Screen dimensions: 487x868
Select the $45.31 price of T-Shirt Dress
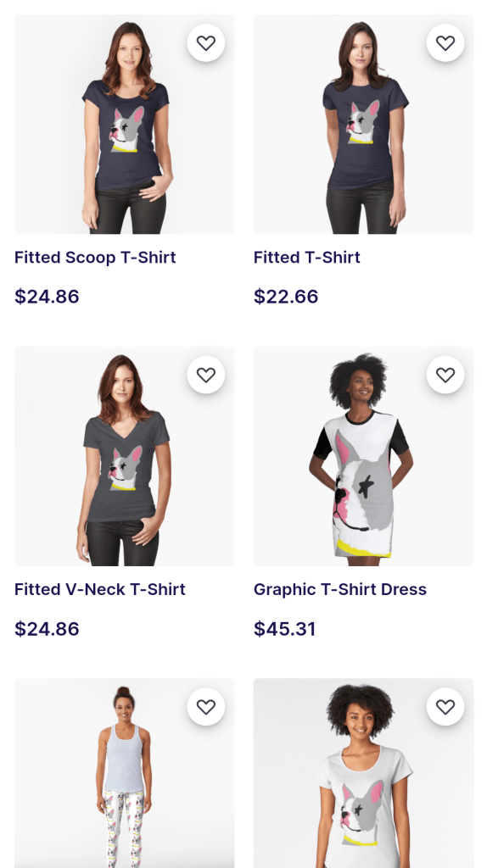pyautogui.click(x=285, y=629)
